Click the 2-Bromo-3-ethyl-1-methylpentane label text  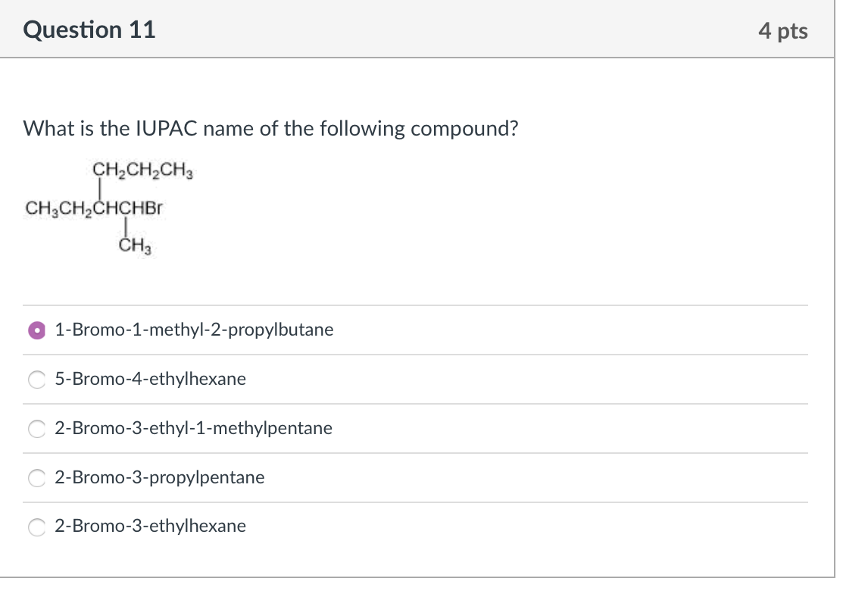193,428
